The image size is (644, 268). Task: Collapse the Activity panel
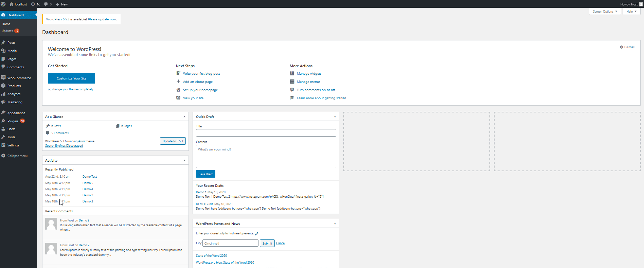tap(184, 160)
